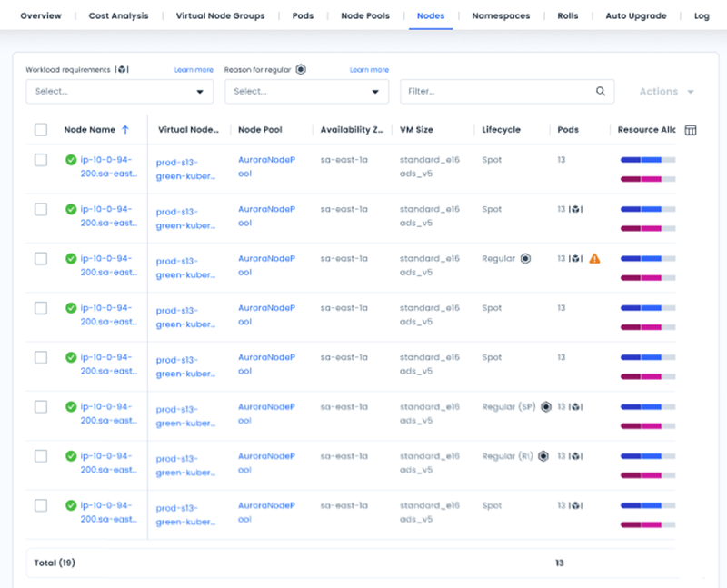This screenshot has height=588, width=727.
Task: Click the hexagon icon beside Regular (RI)
Action: (543, 456)
